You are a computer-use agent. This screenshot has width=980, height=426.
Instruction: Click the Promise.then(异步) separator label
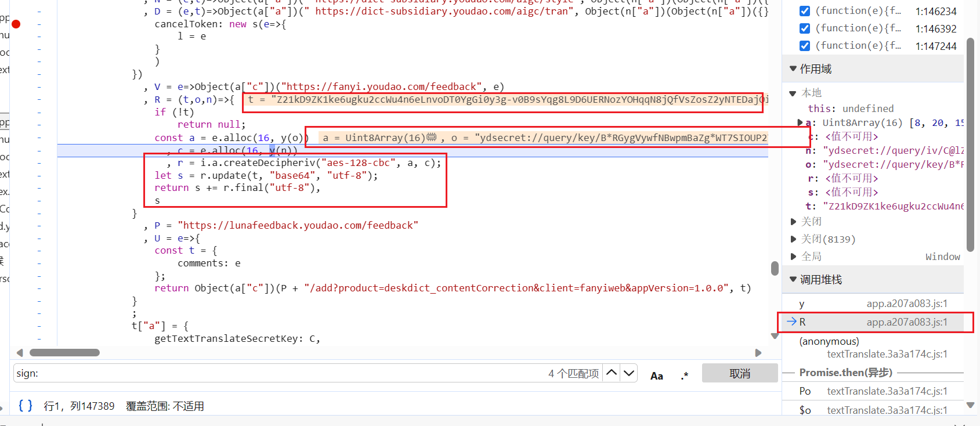[845, 373]
